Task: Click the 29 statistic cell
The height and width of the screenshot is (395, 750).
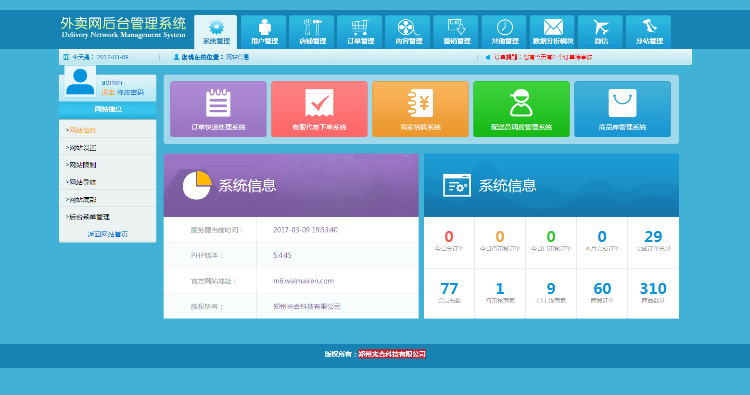Action: [653, 242]
